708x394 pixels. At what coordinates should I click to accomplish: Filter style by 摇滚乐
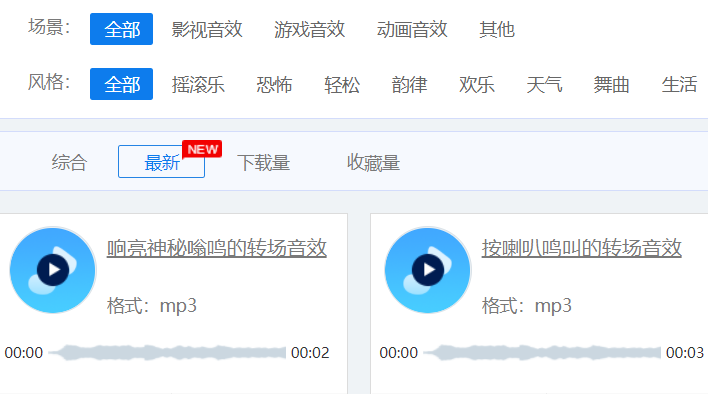pos(198,85)
